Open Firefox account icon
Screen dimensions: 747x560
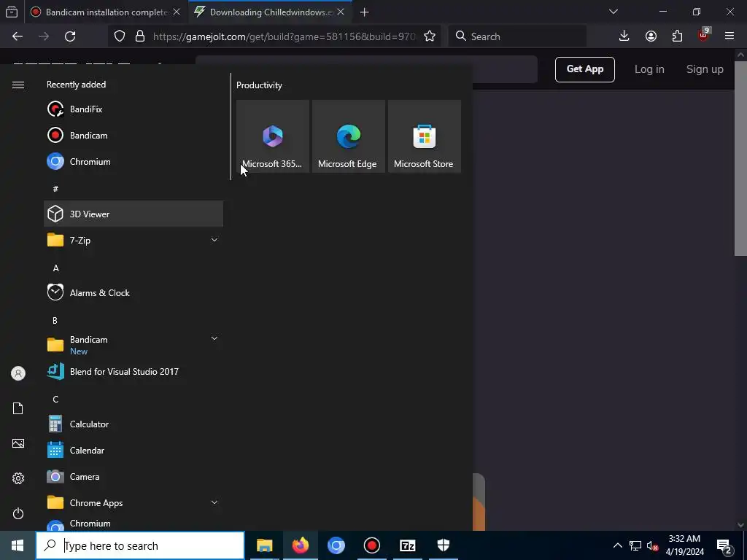coord(651,36)
